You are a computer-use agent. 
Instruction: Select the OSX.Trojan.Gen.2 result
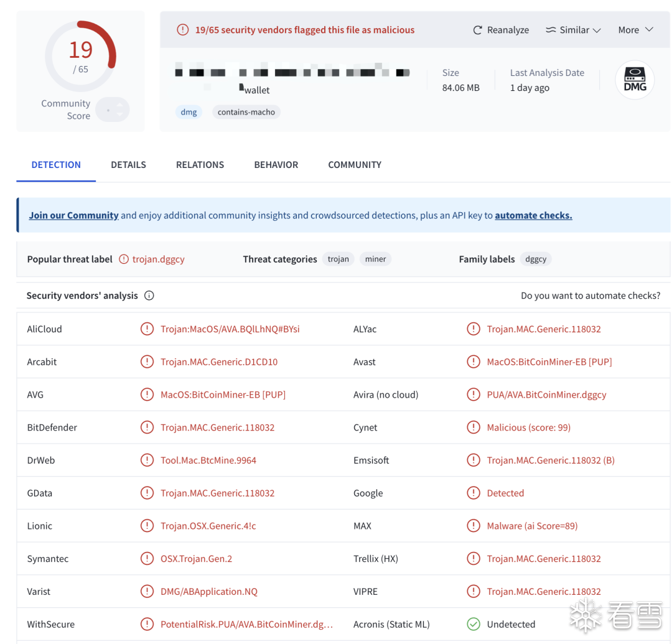pyautogui.click(x=196, y=559)
